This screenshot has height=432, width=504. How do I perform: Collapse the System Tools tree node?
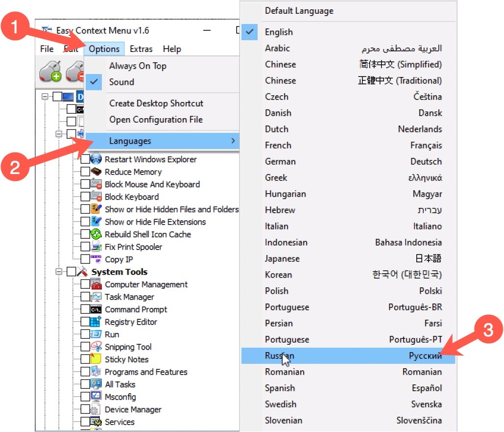coord(59,272)
